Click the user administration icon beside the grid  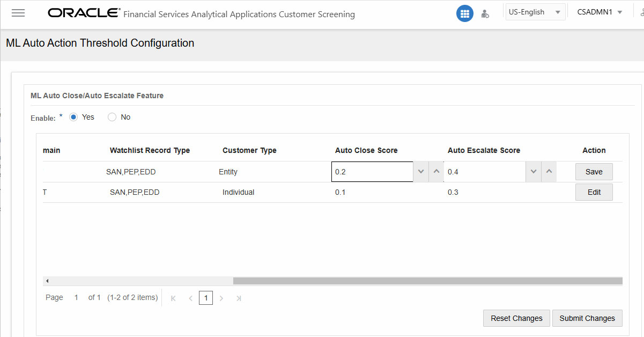485,13
